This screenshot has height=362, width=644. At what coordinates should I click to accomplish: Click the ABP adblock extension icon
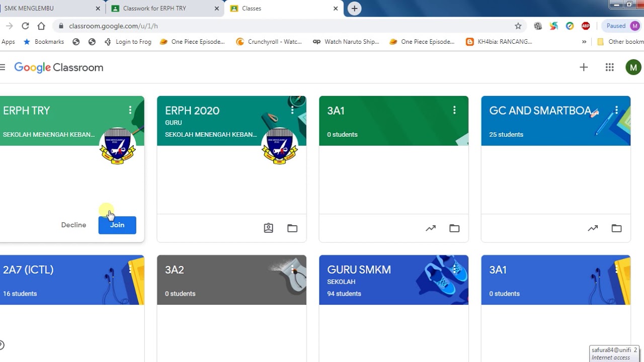tap(586, 26)
